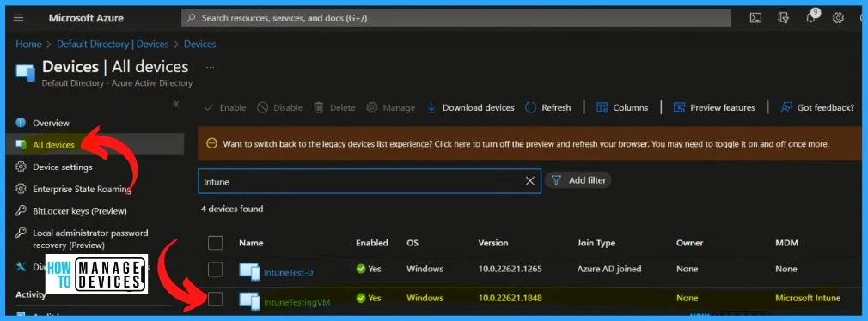Sort by the Enabled column header
Image resolution: width=868 pixels, height=321 pixels.
point(372,243)
